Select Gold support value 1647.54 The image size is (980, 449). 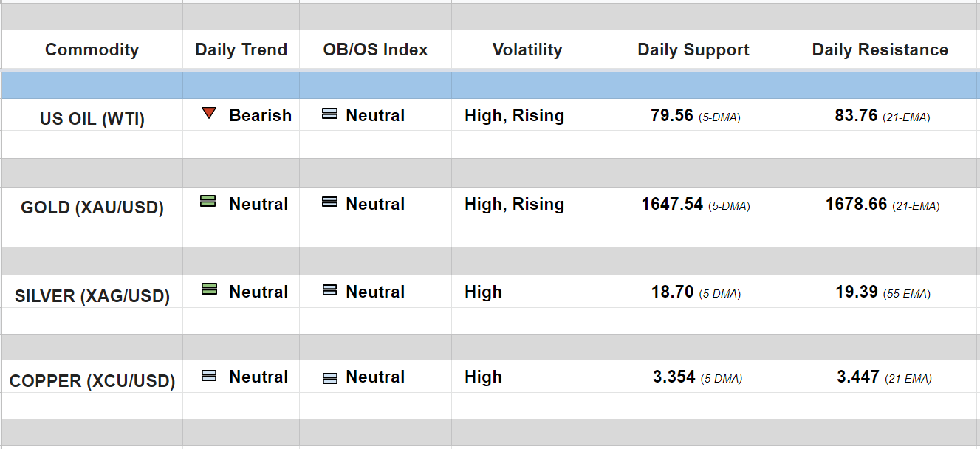(672, 205)
